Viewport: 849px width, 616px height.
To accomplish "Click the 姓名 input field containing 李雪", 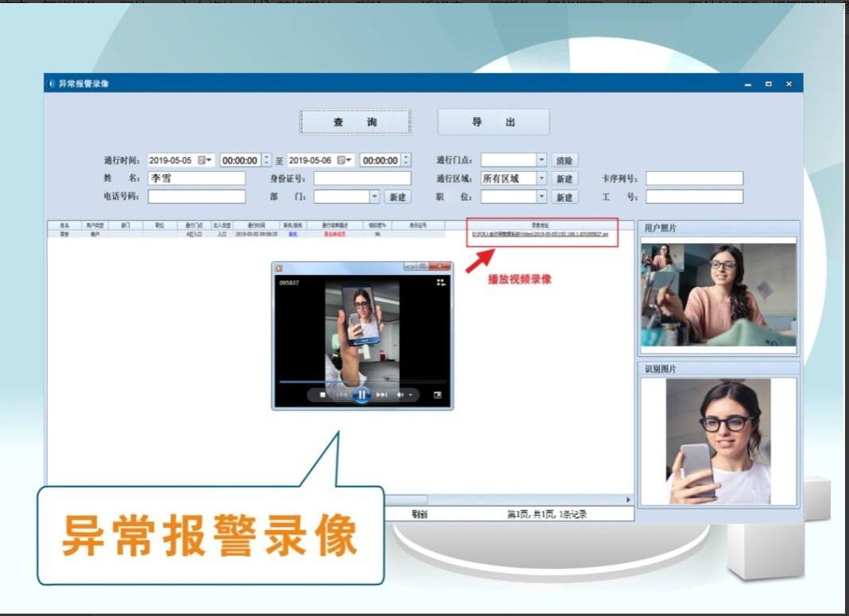I will [x=196, y=179].
